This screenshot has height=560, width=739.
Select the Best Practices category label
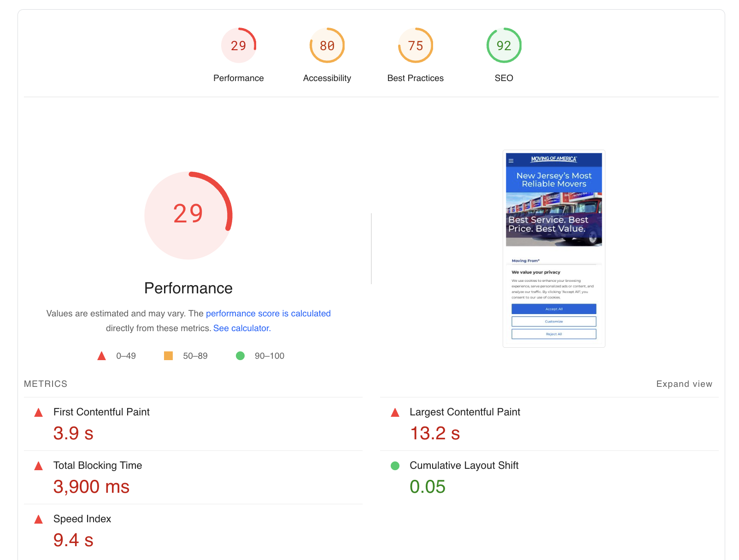416,78
